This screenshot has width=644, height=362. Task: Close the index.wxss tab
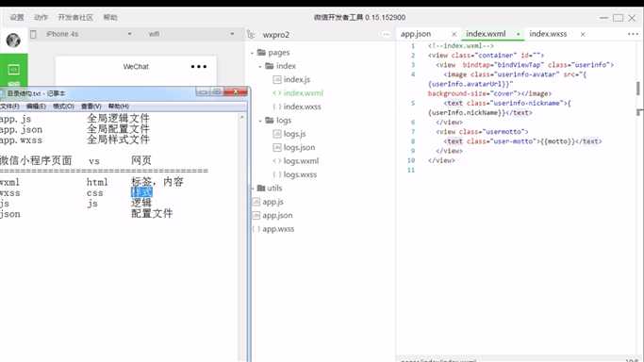(583, 34)
